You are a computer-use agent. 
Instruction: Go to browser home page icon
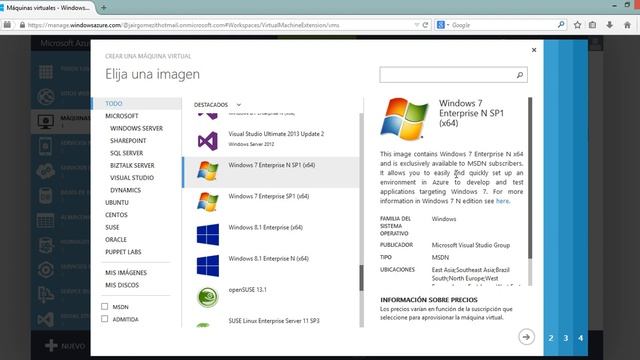tap(627, 25)
